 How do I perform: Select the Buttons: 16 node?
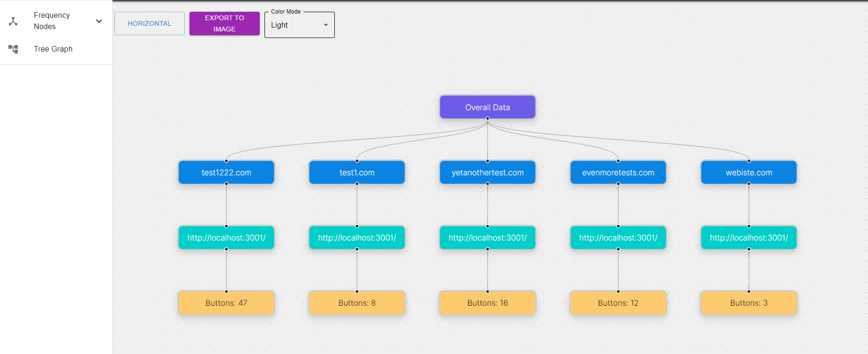pos(488,303)
